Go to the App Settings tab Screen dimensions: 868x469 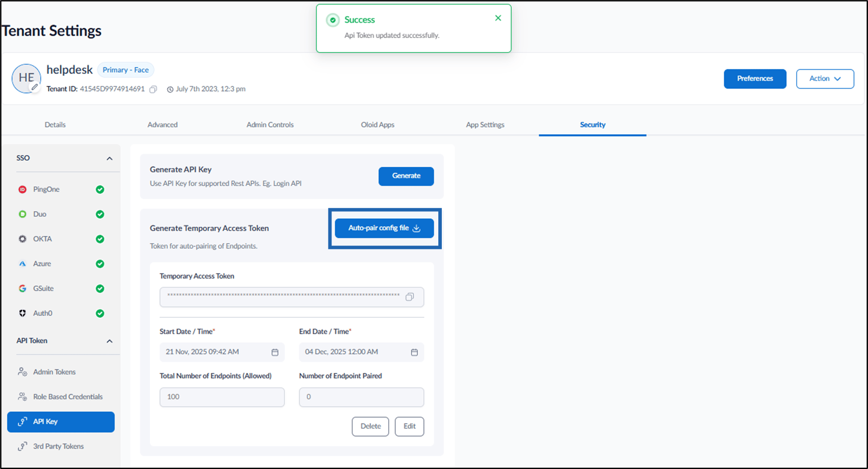pyautogui.click(x=485, y=125)
